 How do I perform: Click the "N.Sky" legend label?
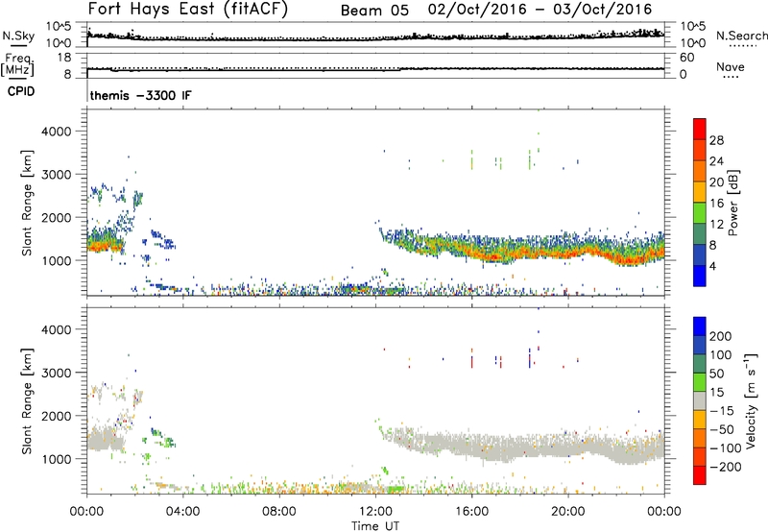(x=18, y=36)
